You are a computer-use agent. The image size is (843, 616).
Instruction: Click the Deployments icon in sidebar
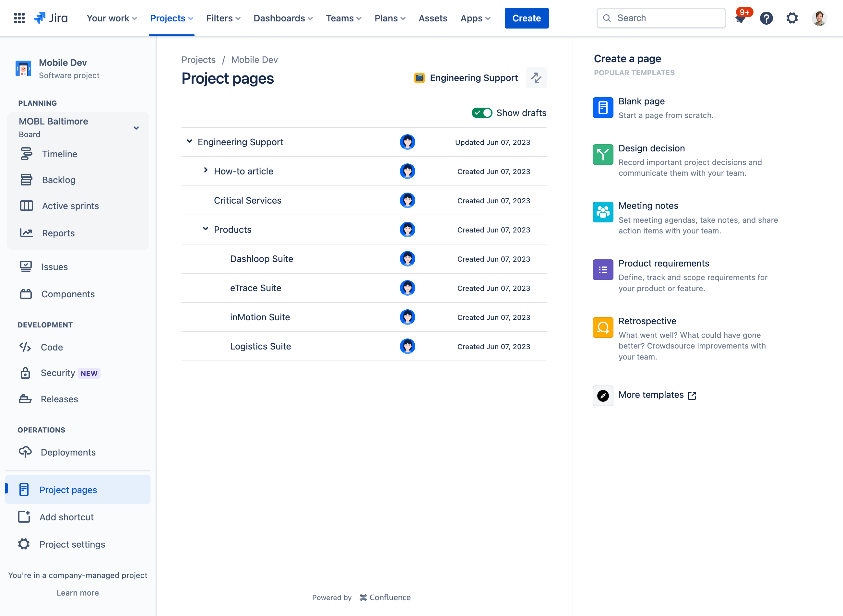click(25, 452)
